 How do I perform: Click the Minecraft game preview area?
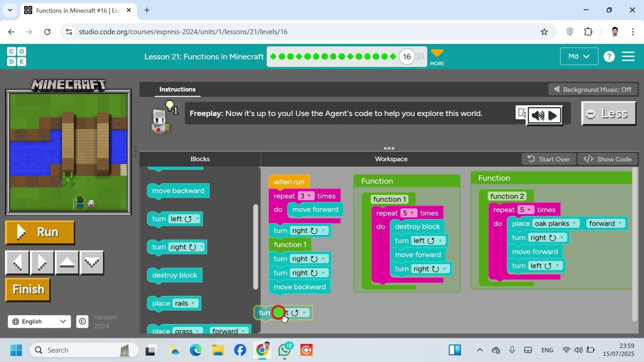click(68, 152)
